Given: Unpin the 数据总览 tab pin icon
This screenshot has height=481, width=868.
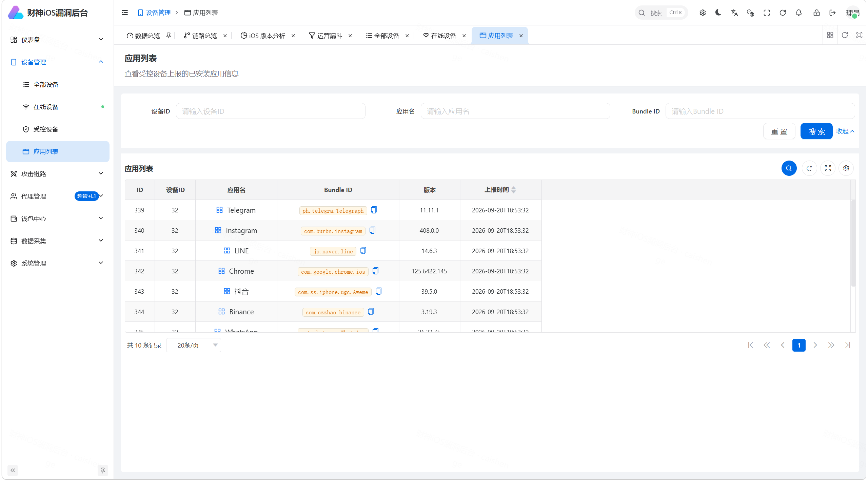Looking at the screenshot, I should click(x=169, y=36).
